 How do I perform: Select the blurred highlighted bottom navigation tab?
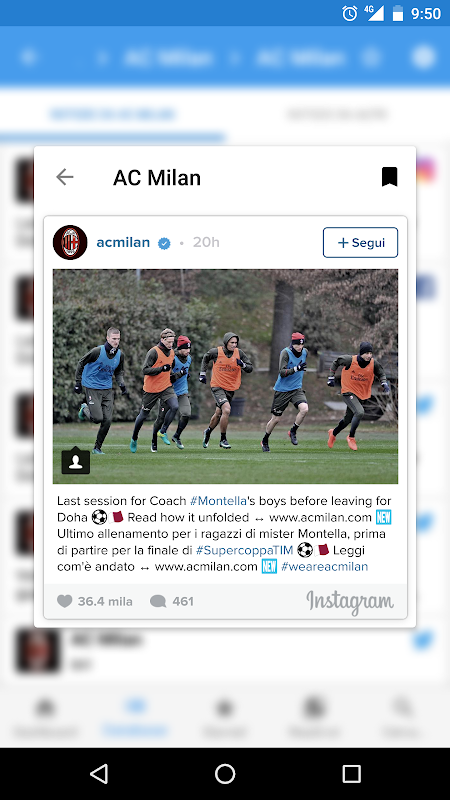pos(135,717)
